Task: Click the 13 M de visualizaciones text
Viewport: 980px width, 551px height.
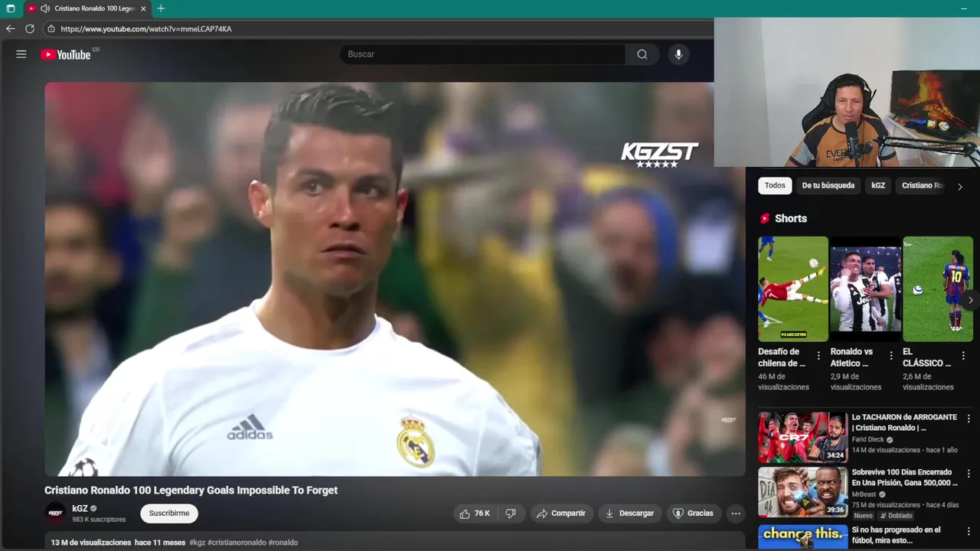Action: pyautogui.click(x=91, y=543)
